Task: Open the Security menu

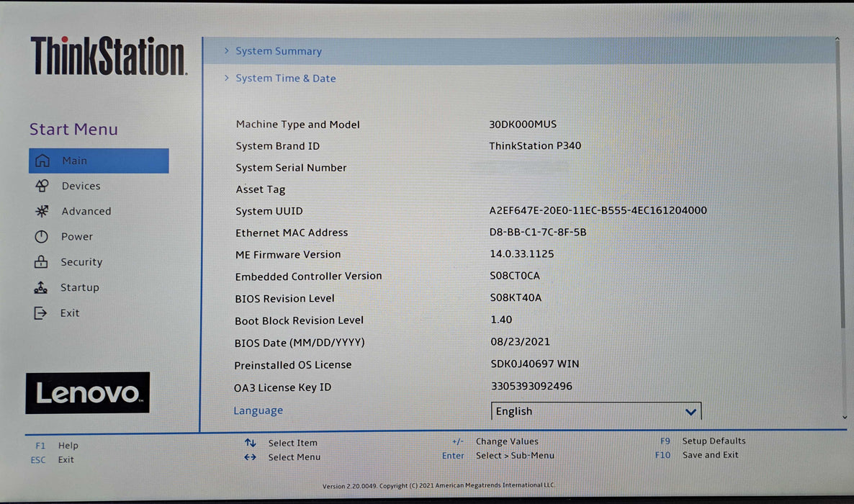Action: (x=81, y=262)
